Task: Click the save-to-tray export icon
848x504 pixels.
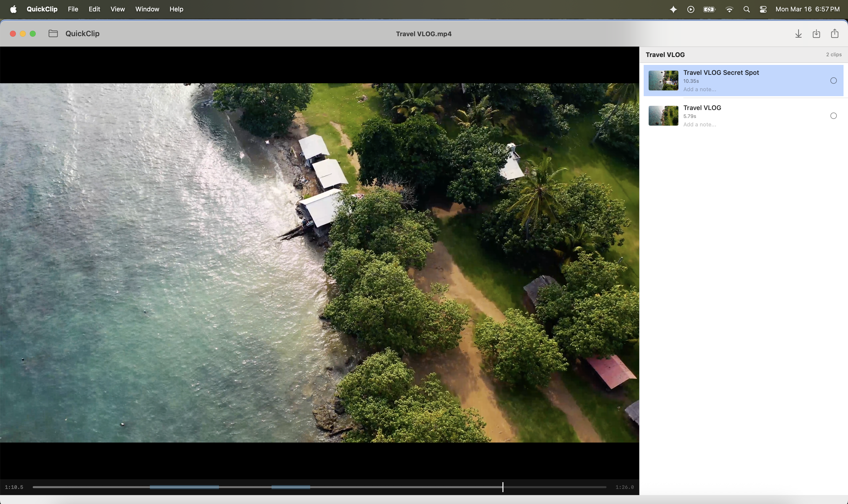Action: pos(817,34)
